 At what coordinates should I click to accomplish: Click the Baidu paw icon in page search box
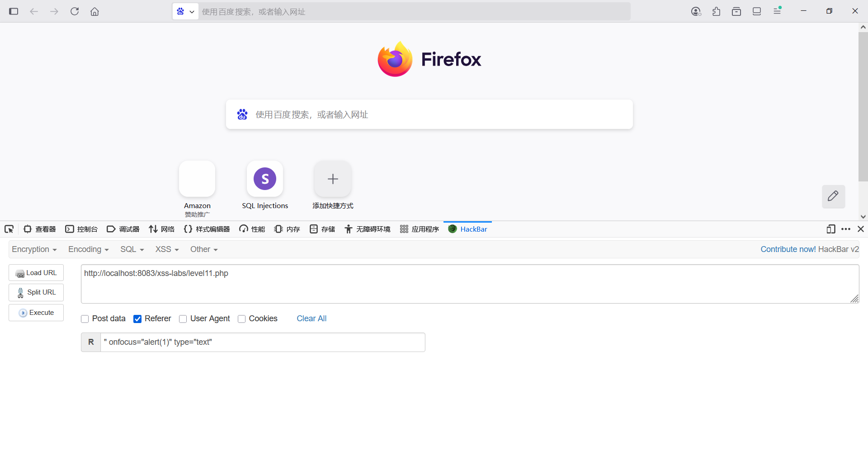[242, 114]
